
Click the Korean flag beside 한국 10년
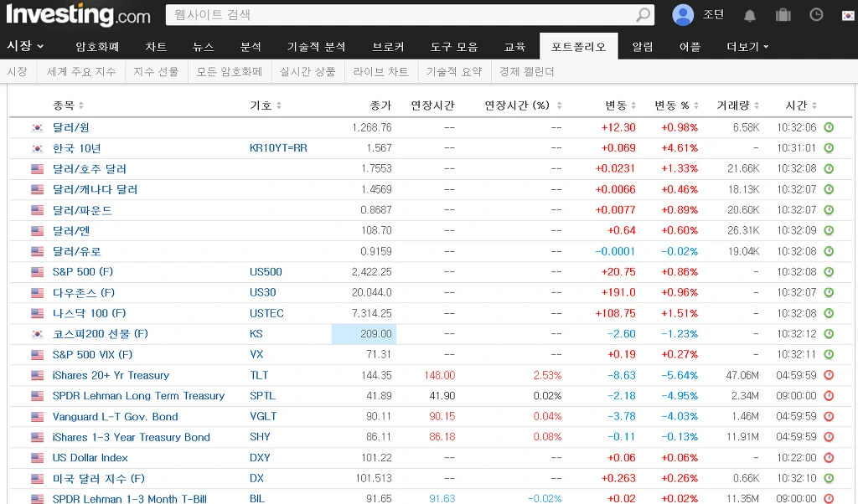[37, 148]
